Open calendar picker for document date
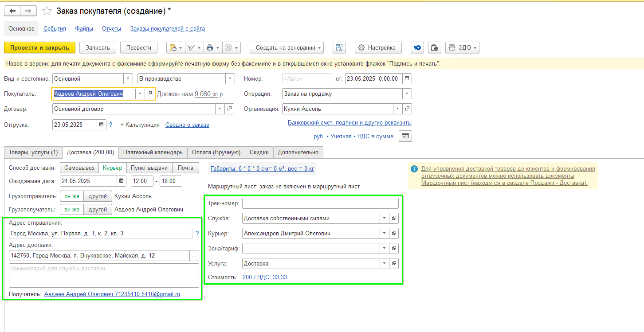Viewport: 644px width, 332px height. click(407, 79)
